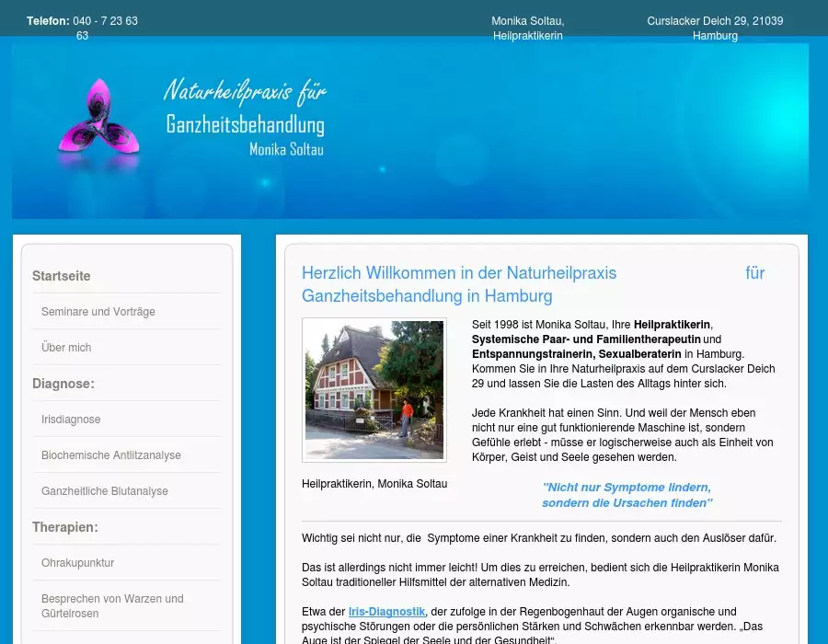Select the Therapien: section heading

65,527
